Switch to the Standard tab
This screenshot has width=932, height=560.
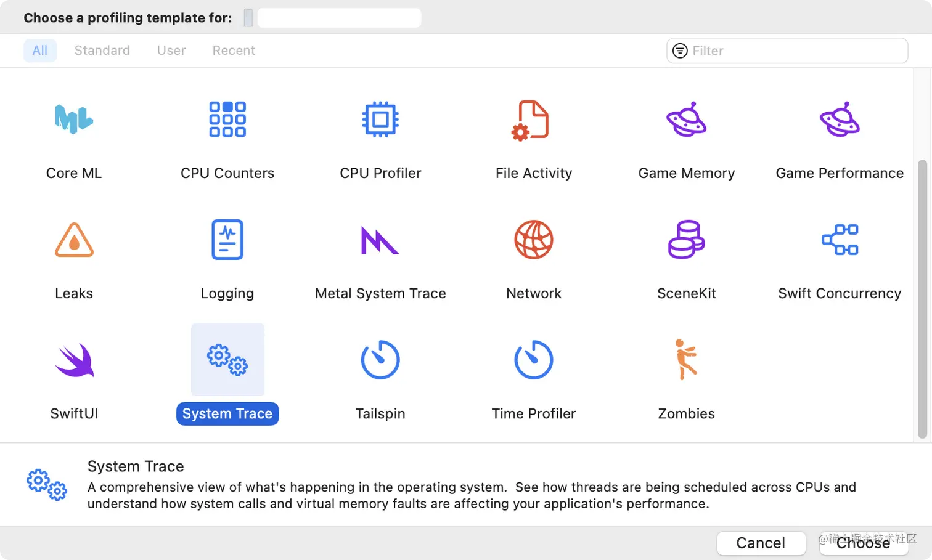pyautogui.click(x=102, y=51)
